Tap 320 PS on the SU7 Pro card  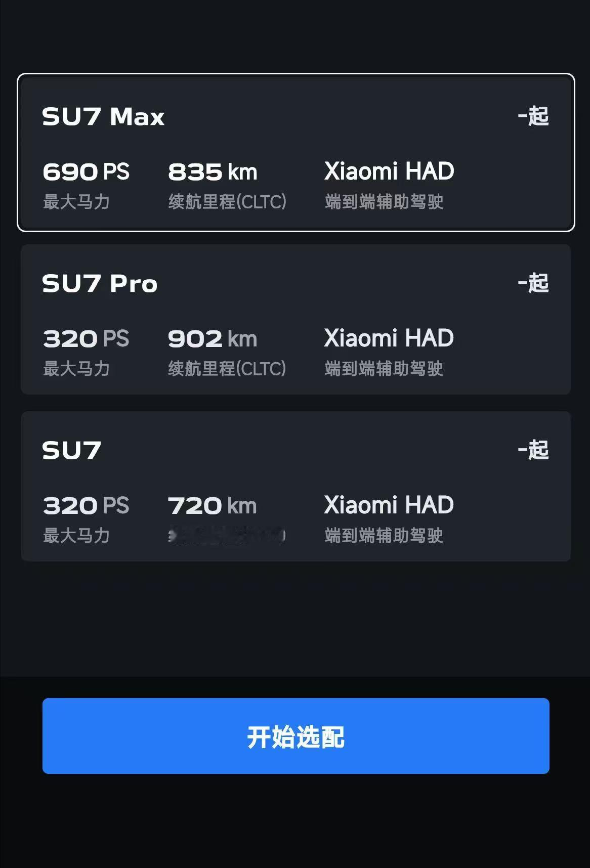pyautogui.click(x=86, y=339)
